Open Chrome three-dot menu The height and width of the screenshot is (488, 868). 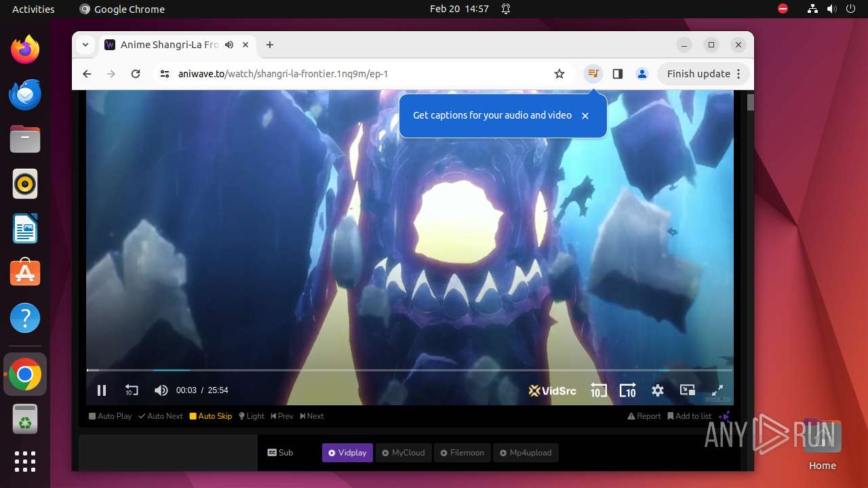click(x=738, y=74)
